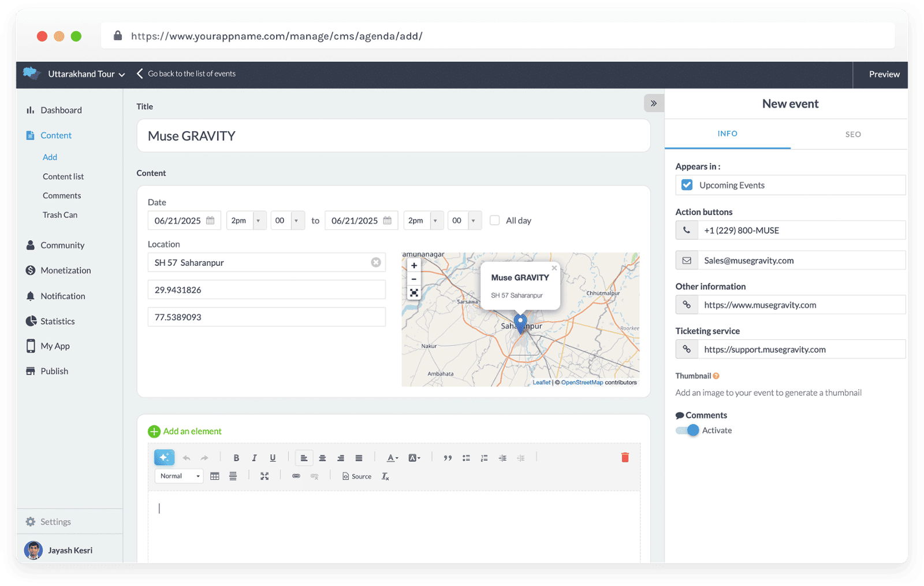Click the AI assistant sparkle icon

(x=164, y=458)
